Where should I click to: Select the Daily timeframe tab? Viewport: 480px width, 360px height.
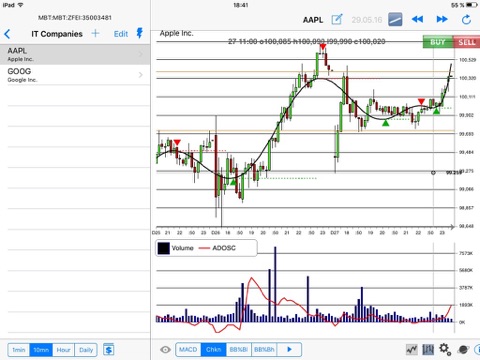86,350
